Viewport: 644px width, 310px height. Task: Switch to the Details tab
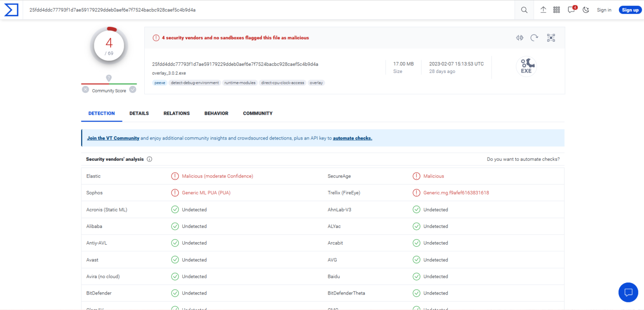pyautogui.click(x=139, y=114)
